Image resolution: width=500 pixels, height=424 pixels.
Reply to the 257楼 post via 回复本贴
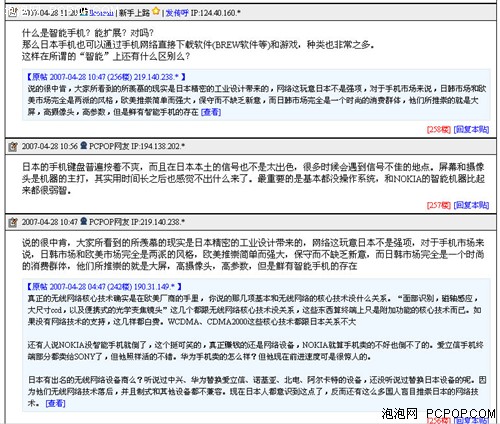click(471, 205)
